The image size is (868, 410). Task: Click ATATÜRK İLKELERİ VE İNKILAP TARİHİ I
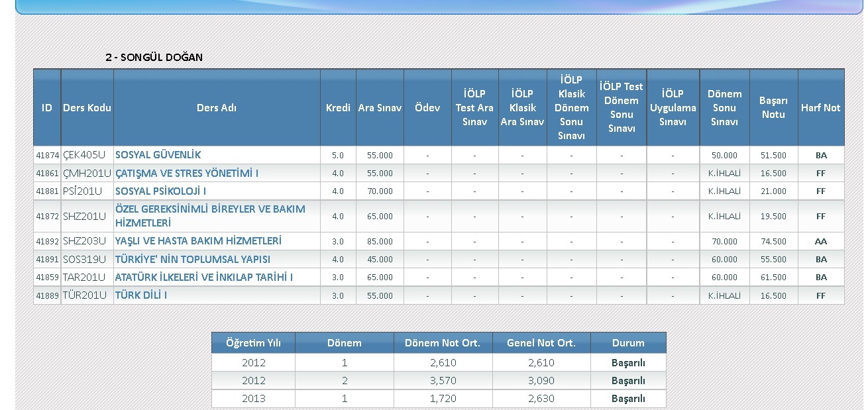[x=204, y=277]
